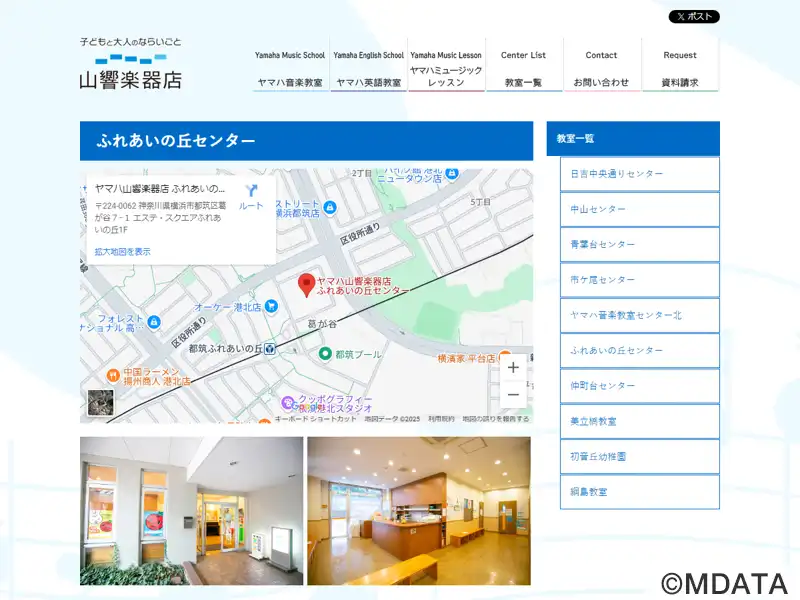Open ヤマハ音楽教室センター北 link
800x600 pixels.
click(x=640, y=315)
